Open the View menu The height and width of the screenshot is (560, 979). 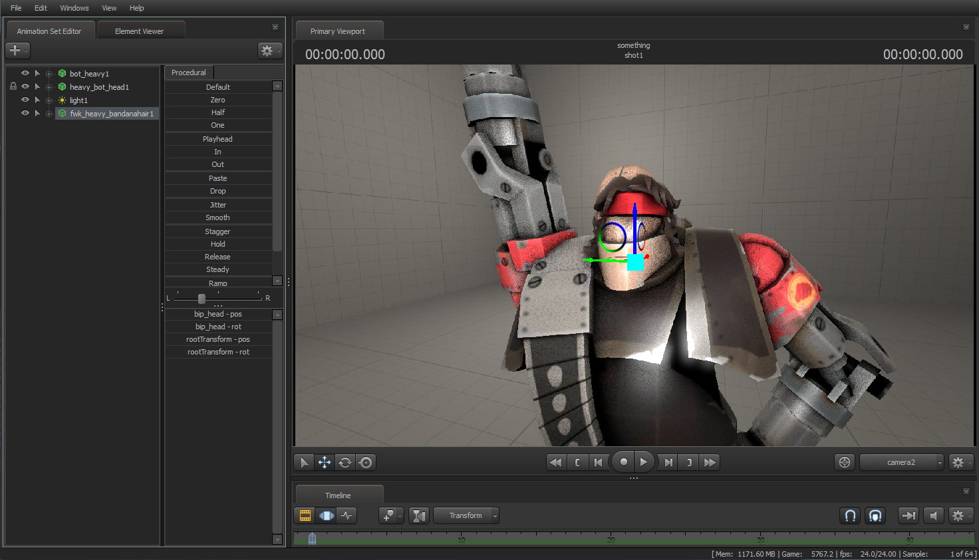(x=109, y=8)
